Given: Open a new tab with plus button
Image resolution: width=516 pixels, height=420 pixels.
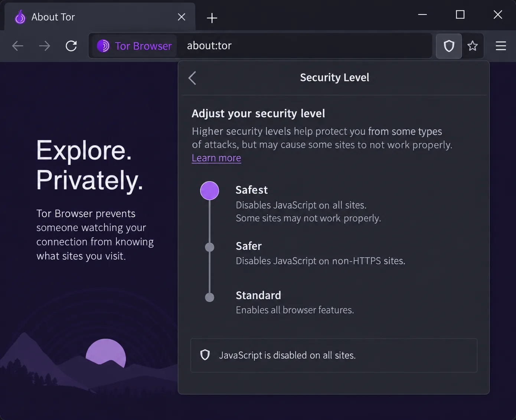Looking at the screenshot, I should tap(212, 18).
